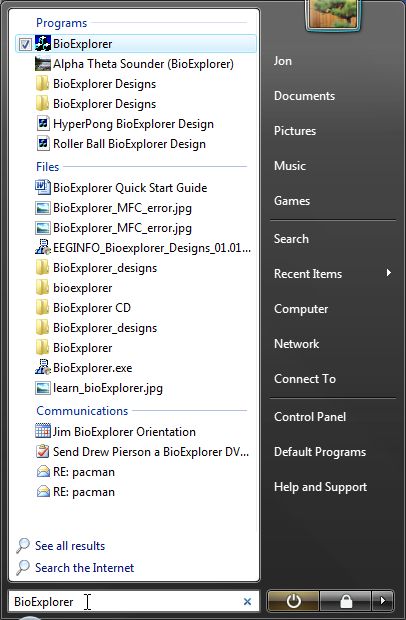406x620 pixels.
Task: Open the HyperPong BioExplorer Design icon
Action: 43,123
